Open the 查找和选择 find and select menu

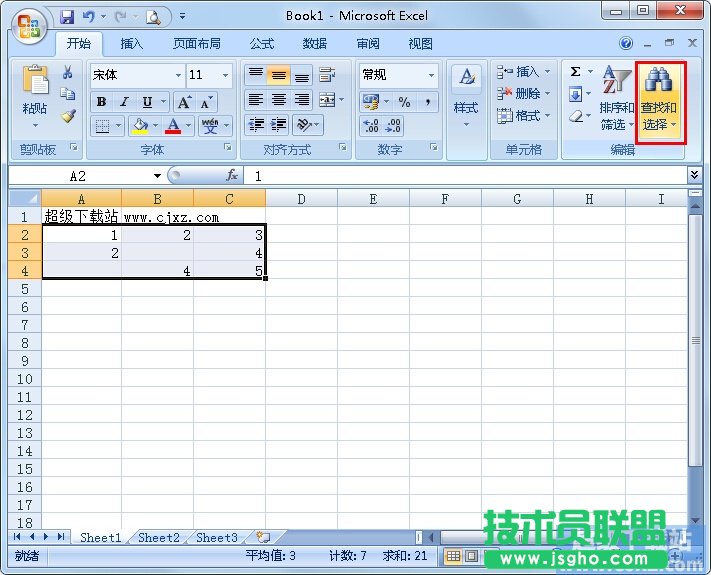pyautogui.click(x=660, y=102)
